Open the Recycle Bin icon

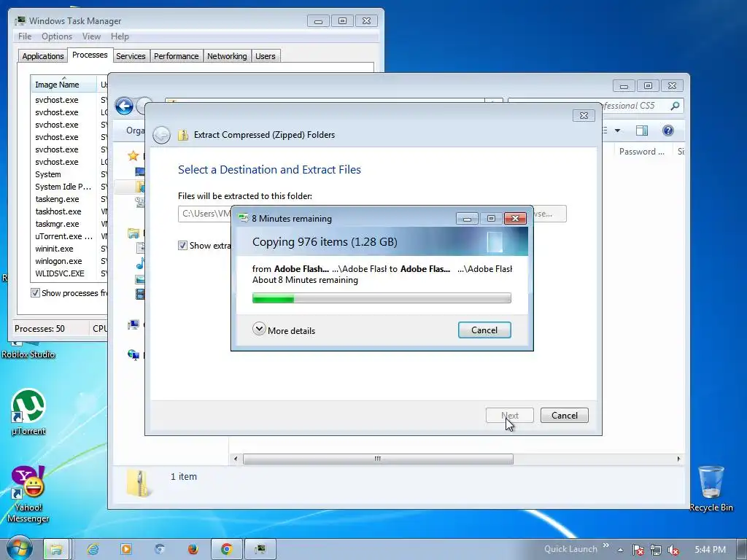coord(711,489)
